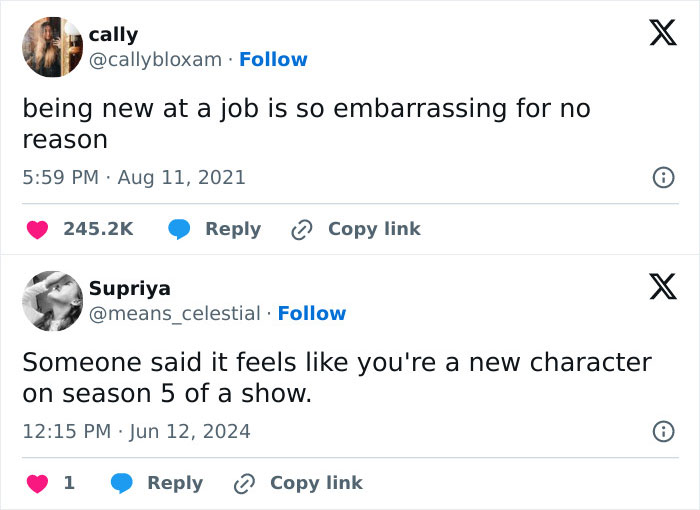Image resolution: width=700 pixels, height=510 pixels.
Task: Click the @callybloxam handle
Action: pyautogui.click(x=155, y=60)
